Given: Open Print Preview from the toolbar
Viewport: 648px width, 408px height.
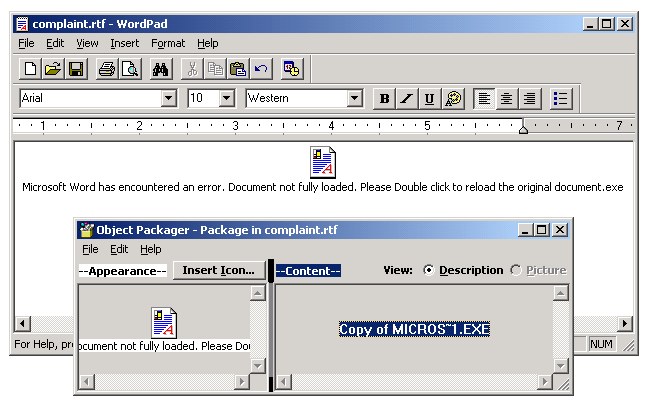Looking at the screenshot, I should tap(129, 69).
